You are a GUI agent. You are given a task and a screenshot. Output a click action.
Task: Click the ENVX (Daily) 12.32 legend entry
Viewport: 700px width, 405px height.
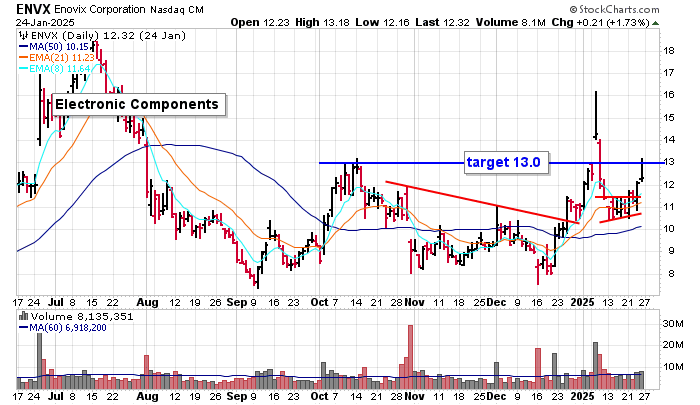(x=108, y=36)
